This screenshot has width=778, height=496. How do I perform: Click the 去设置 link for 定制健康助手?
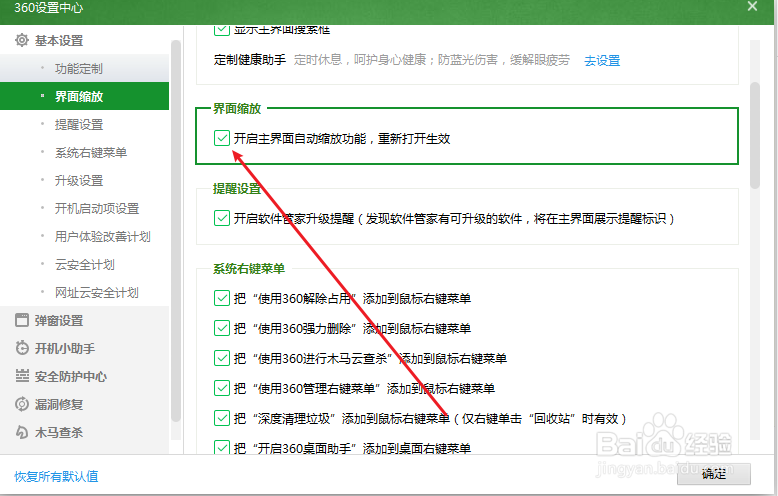[602, 61]
